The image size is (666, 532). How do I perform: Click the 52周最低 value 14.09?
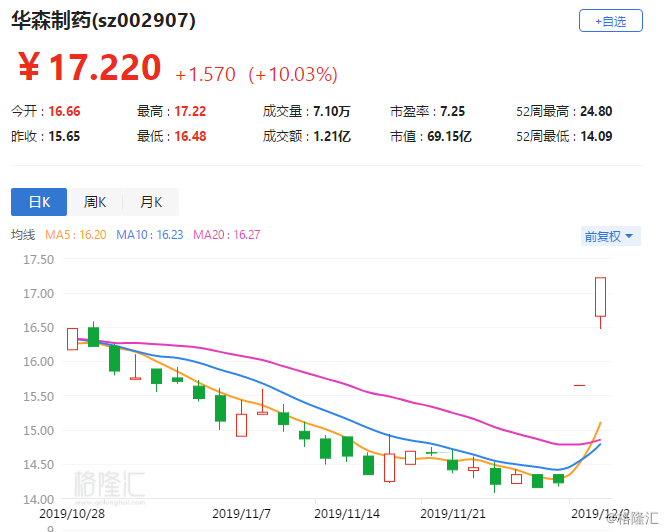[x=596, y=136]
